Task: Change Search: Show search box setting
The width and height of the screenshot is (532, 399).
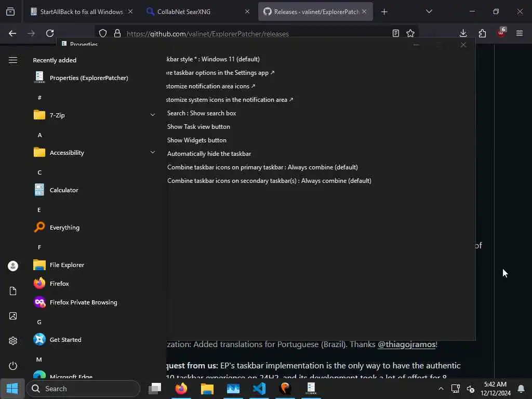Action: 202,113
